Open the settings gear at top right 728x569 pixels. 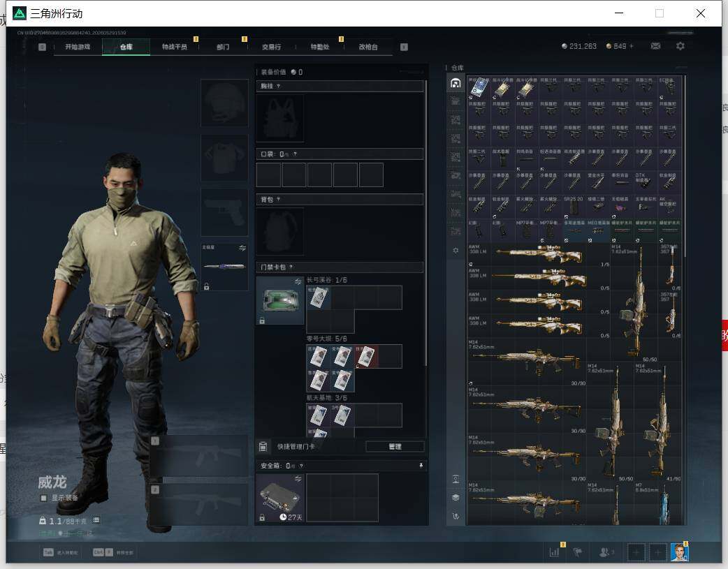pos(680,46)
